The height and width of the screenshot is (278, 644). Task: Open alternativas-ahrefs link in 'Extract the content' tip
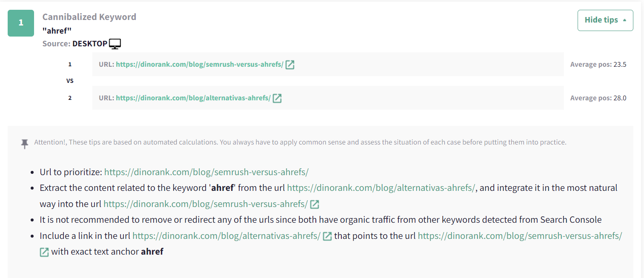(381, 188)
